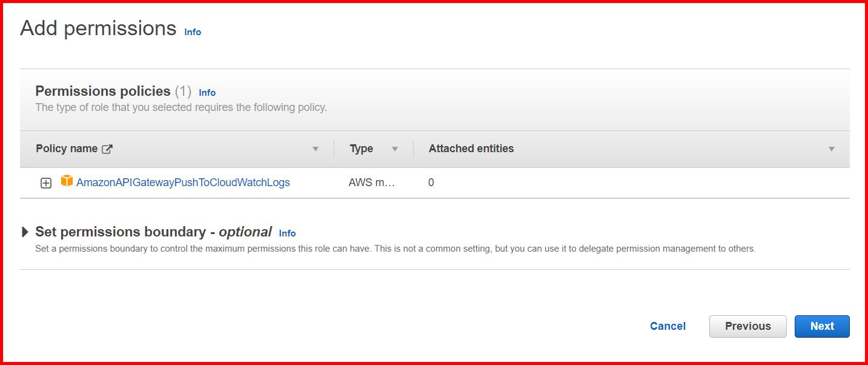Screen dimensions: 868x365
Task: Click Info beside Set permissions boundary
Action: (x=287, y=233)
